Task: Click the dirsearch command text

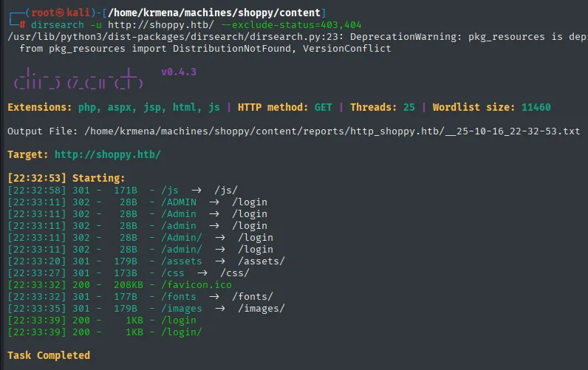Action: pyautogui.click(x=58, y=25)
